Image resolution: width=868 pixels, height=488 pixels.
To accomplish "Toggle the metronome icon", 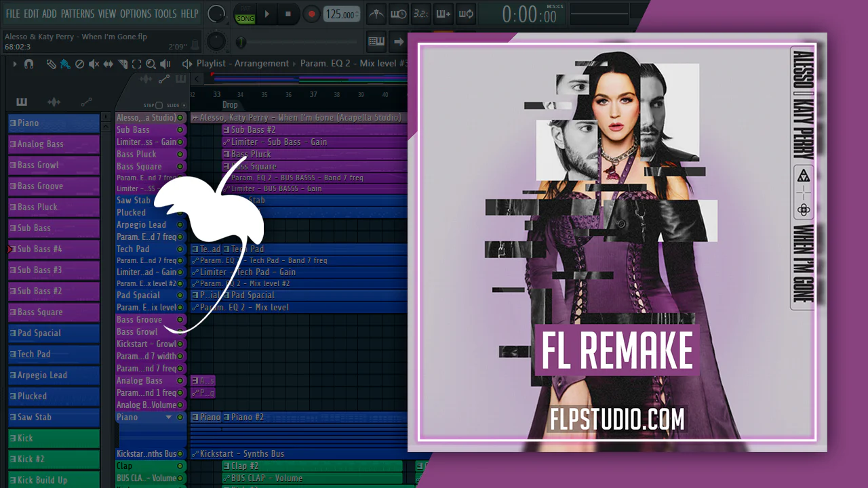I will [x=376, y=14].
